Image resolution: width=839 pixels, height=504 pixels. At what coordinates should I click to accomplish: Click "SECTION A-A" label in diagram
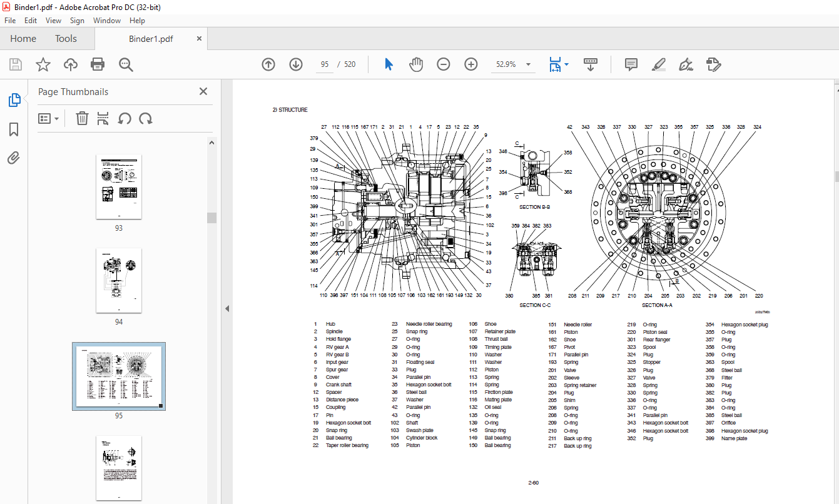[x=657, y=305]
